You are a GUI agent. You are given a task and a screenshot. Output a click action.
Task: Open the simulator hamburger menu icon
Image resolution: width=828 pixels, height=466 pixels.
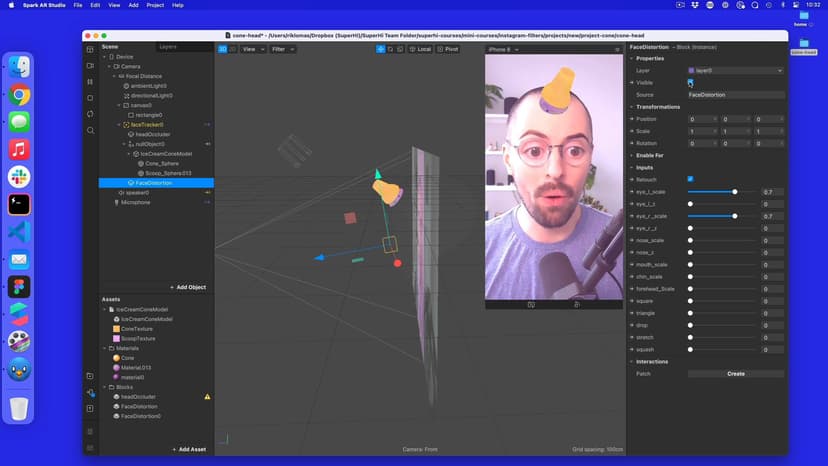(x=617, y=50)
